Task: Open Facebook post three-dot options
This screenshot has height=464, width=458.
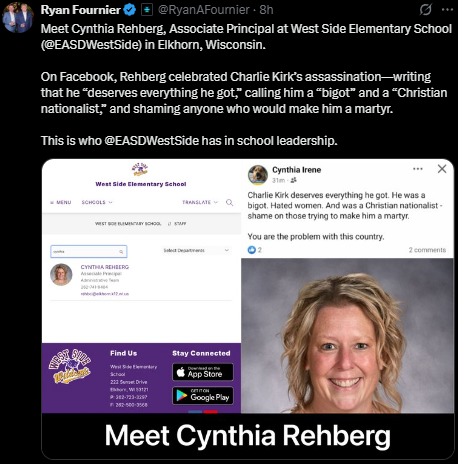Action: click(x=418, y=169)
